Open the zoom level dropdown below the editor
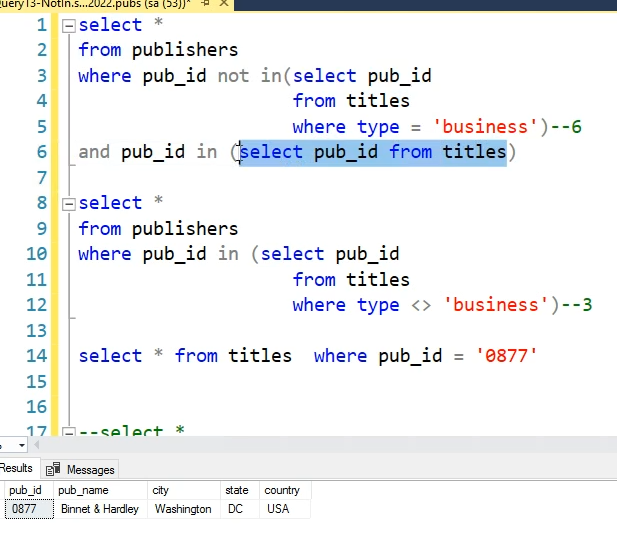Image resolution: width=617 pixels, height=534 pixels. (x=22, y=445)
